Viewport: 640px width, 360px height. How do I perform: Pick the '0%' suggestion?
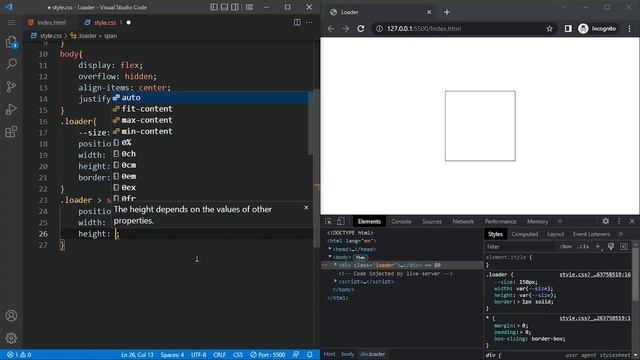click(210, 142)
